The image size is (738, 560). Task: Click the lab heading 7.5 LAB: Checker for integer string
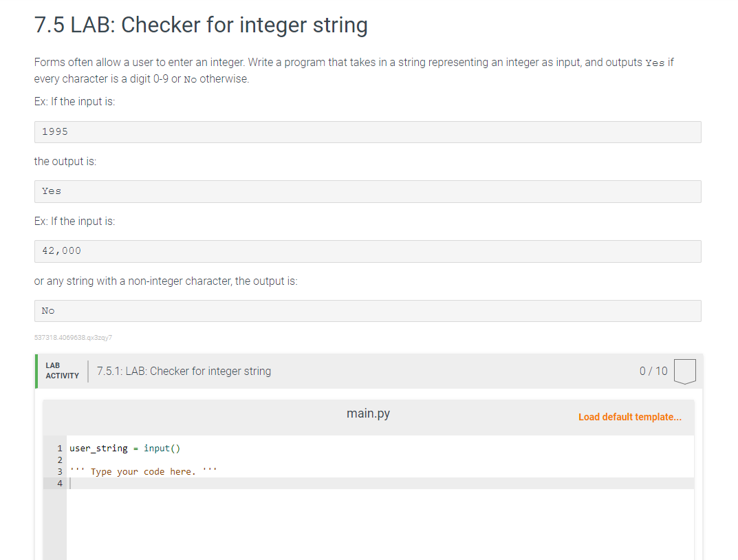coord(199,25)
